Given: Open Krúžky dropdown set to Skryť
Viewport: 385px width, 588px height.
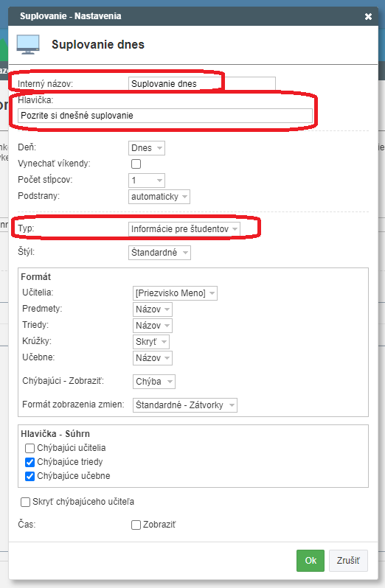Looking at the screenshot, I should (x=151, y=342).
